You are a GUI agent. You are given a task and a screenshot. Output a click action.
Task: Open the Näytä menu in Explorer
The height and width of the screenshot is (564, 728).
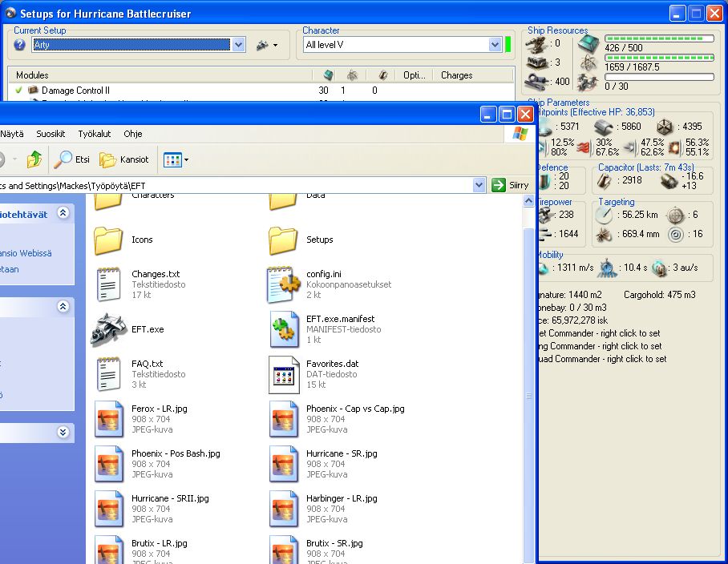pyautogui.click(x=12, y=134)
